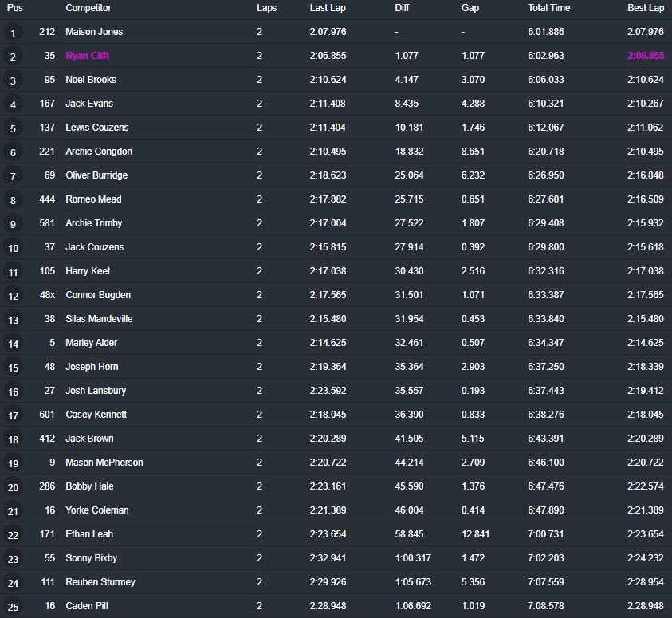Screen dimensions: 672x618
Task: Click the Gap column header
Action: tap(470, 8)
